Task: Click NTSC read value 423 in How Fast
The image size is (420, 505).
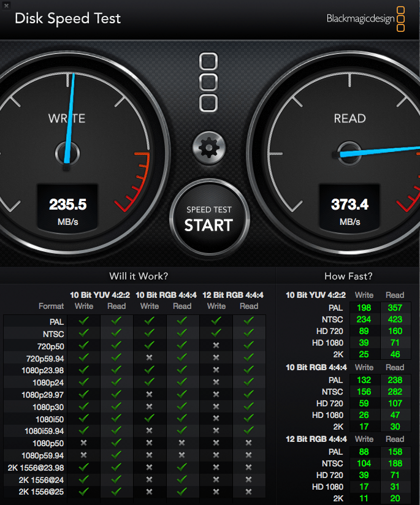Action: tap(395, 319)
